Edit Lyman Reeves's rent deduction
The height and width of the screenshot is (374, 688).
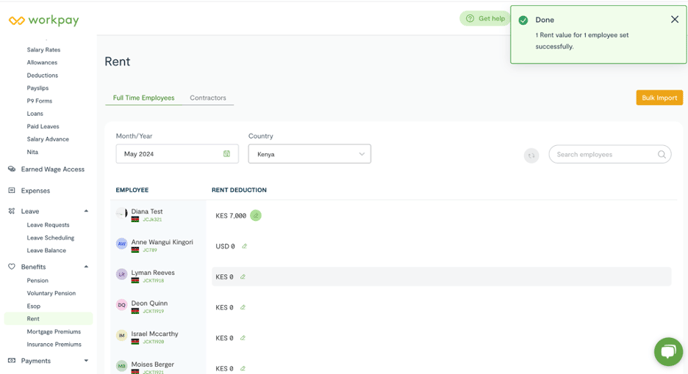243,277
